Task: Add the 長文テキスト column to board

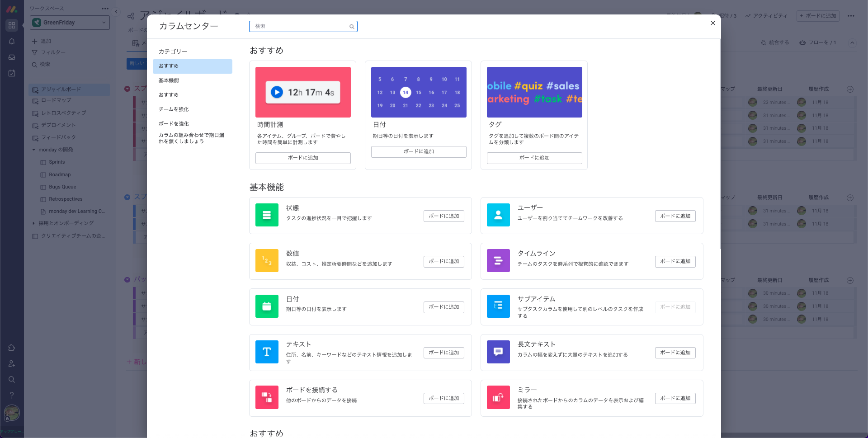Action: tap(675, 353)
